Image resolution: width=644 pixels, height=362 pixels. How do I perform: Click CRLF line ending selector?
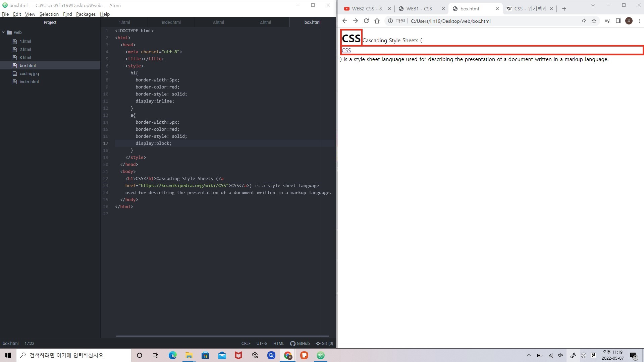click(246, 343)
